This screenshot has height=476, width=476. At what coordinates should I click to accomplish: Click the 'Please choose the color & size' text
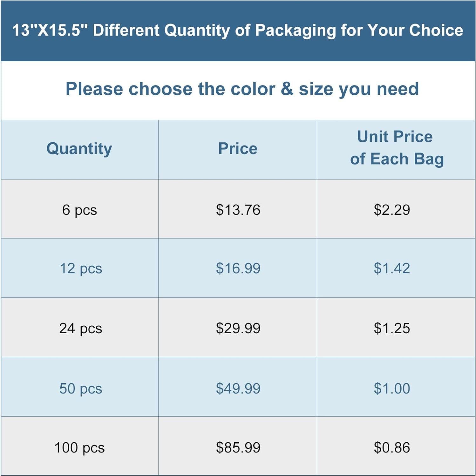pyautogui.click(x=242, y=89)
